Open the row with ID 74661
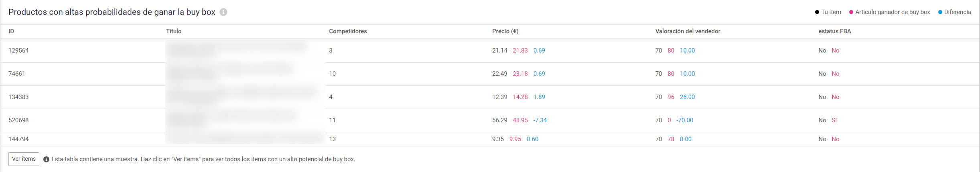This screenshot has height=172, width=980. [x=17, y=74]
